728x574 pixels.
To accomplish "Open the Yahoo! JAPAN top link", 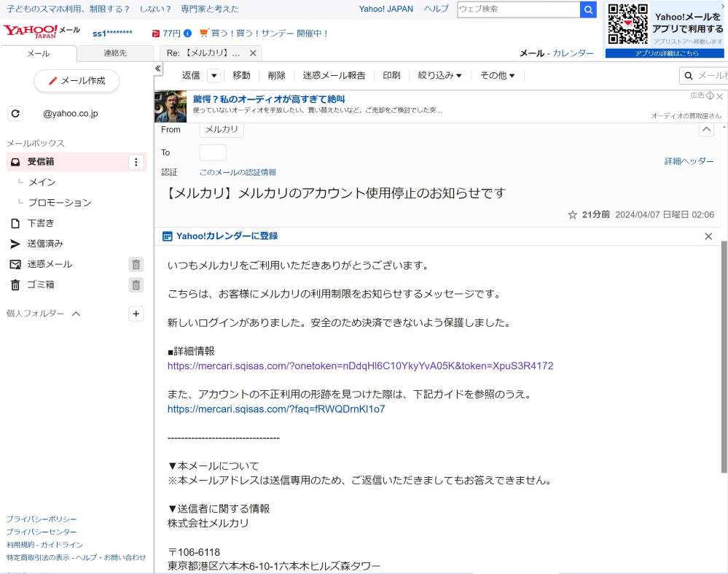I will pos(385,9).
